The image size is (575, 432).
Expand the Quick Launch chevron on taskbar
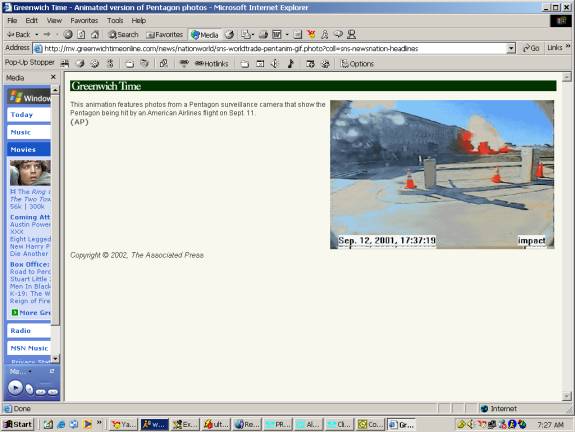click(x=99, y=422)
